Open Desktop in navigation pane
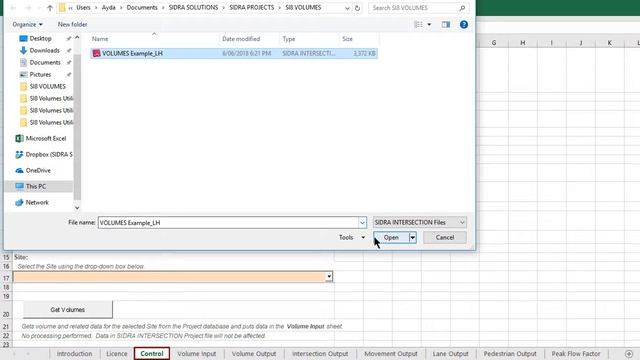 click(x=40, y=38)
